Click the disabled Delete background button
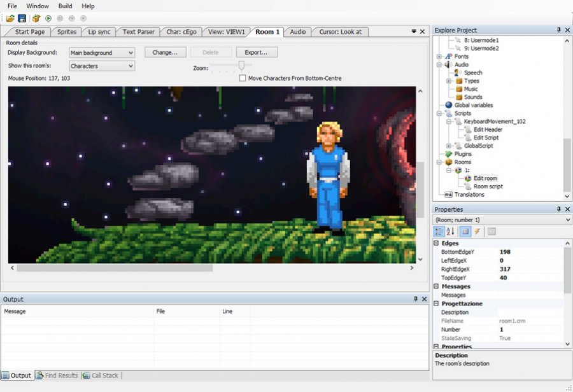 pos(211,52)
